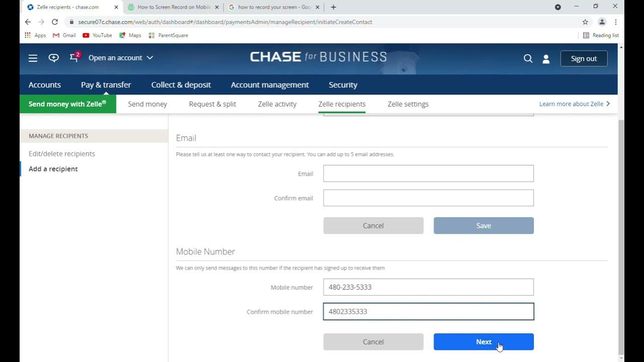
Task: Switch to How to Screen Record tab
Action: click(x=174, y=7)
